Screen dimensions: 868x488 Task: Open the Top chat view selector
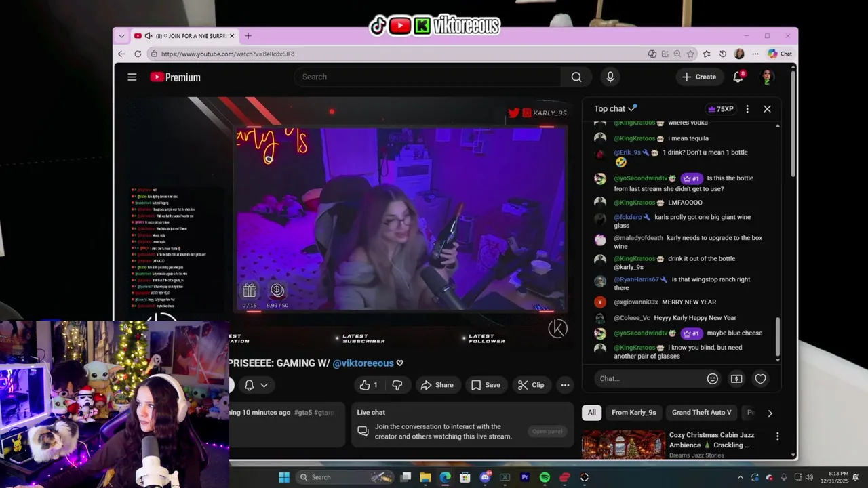[616, 108]
